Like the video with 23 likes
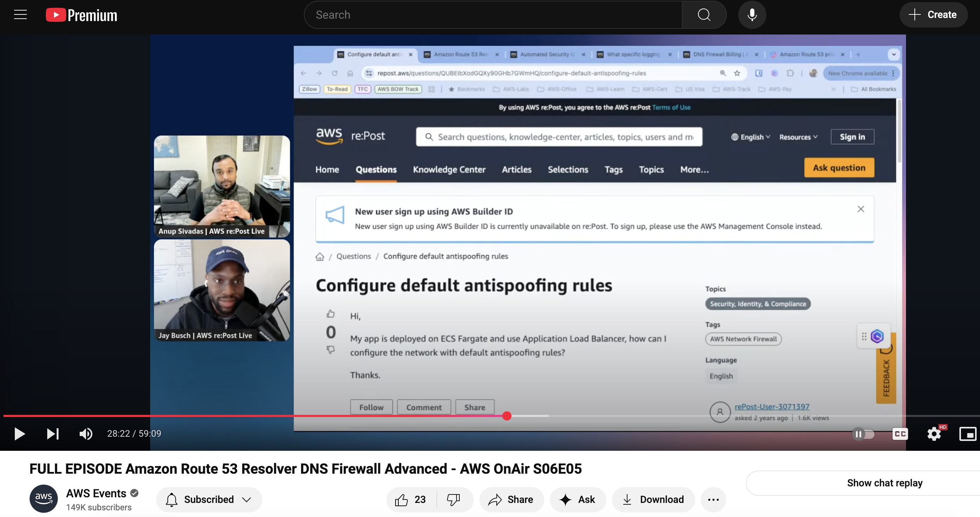The width and height of the screenshot is (980, 517). pos(410,499)
